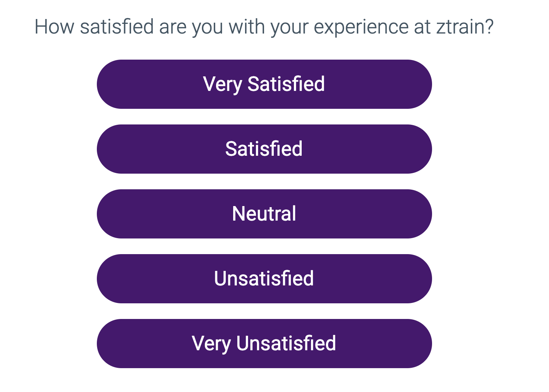Select the response indicating strong satisfaction
This screenshot has width=549, height=392.
tap(264, 84)
